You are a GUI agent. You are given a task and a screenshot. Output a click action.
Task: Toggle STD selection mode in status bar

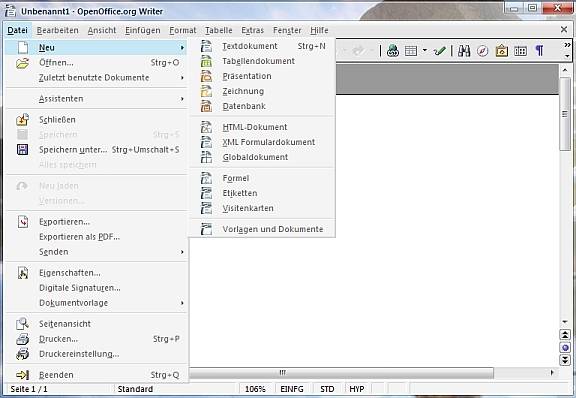(x=327, y=389)
